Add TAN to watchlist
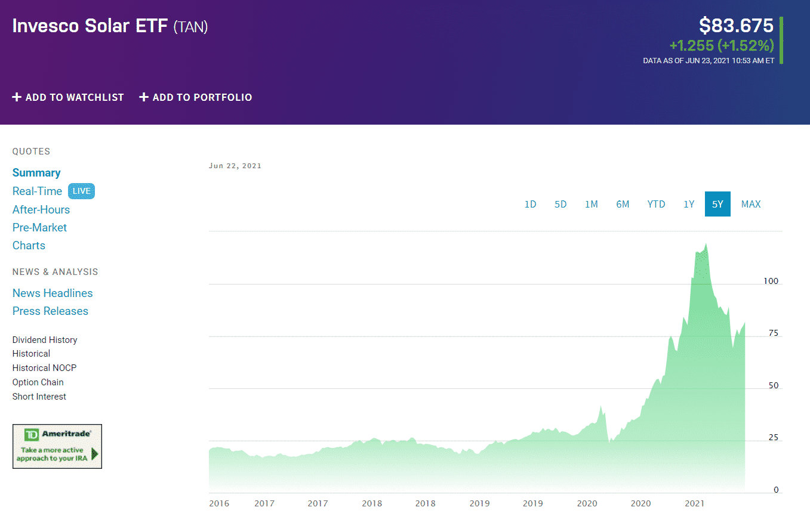810x532 pixels. pos(68,97)
